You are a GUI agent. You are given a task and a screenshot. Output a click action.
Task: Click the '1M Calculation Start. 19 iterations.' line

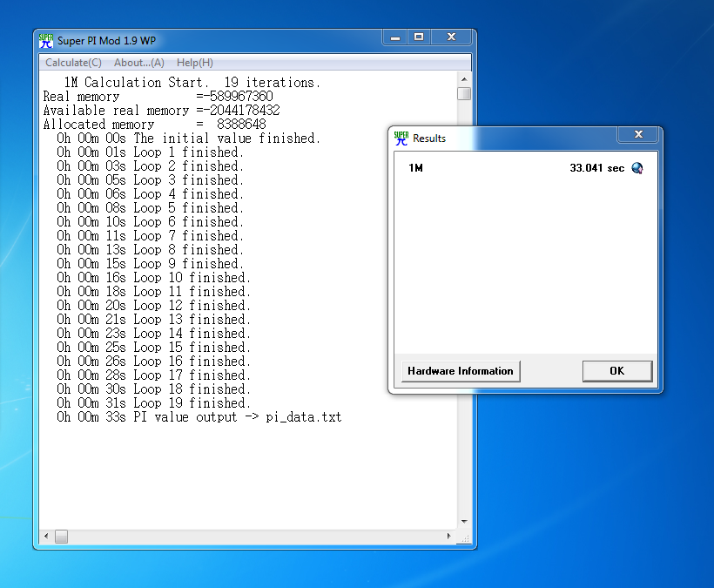click(x=192, y=83)
